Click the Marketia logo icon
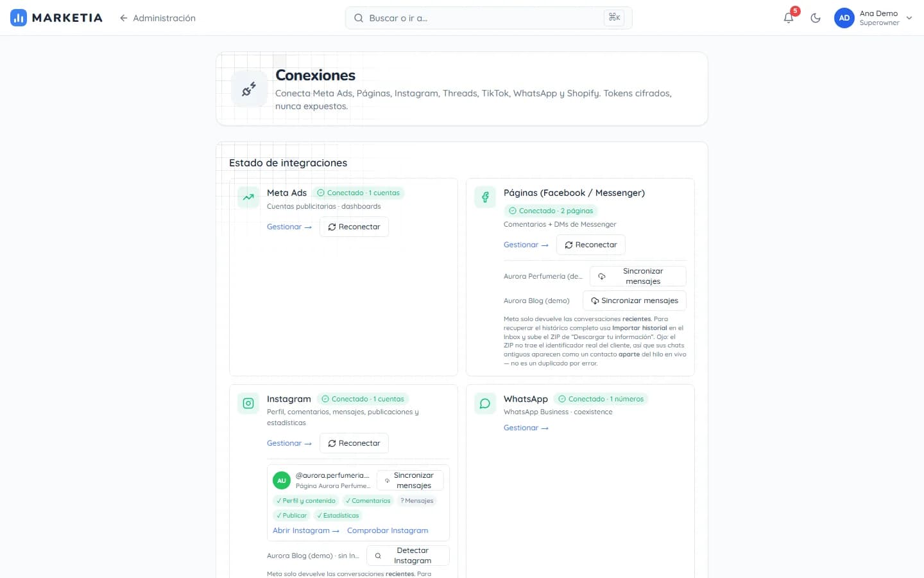The width and height of the screenshot is (924, 578). coord(19,18)
